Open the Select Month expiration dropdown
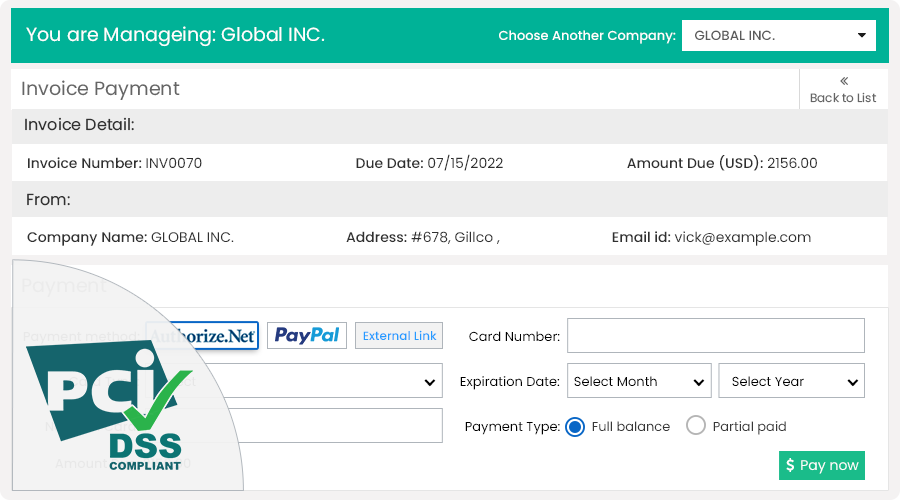The height and width of the screenshot is (500, 900). tap(639, 381)
